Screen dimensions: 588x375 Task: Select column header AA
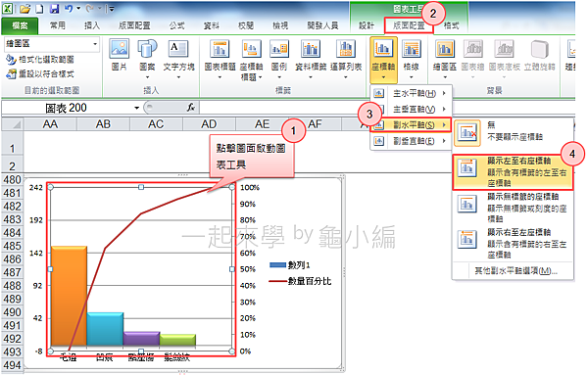(50, 124)
